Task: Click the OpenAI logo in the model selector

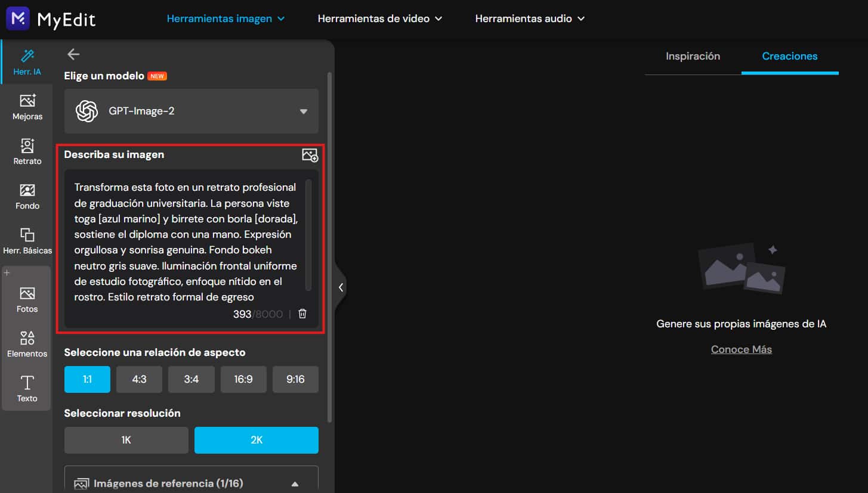Action: point(87,111)
